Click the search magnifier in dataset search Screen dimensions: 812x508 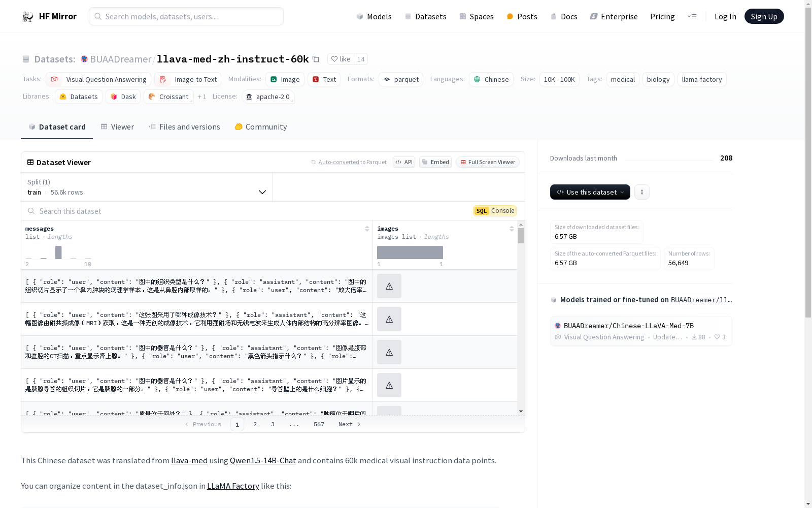point(31,211)
